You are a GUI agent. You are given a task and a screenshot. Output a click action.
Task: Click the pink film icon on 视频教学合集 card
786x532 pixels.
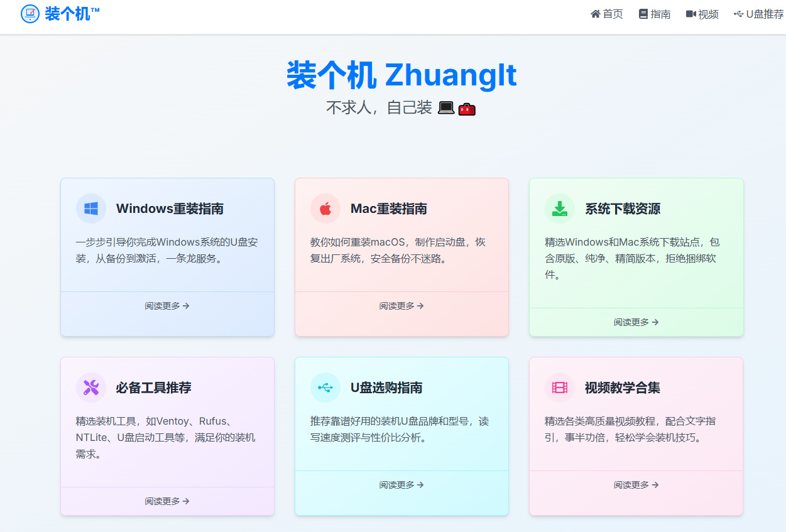pos(560,388)
